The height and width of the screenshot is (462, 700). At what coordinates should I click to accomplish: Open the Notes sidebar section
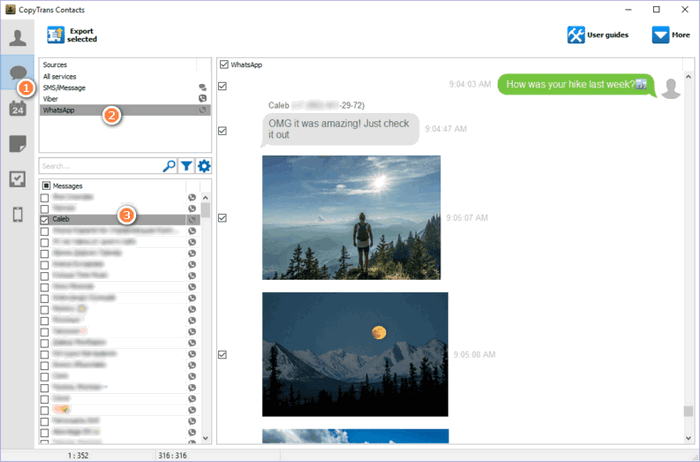click(17, 144)
